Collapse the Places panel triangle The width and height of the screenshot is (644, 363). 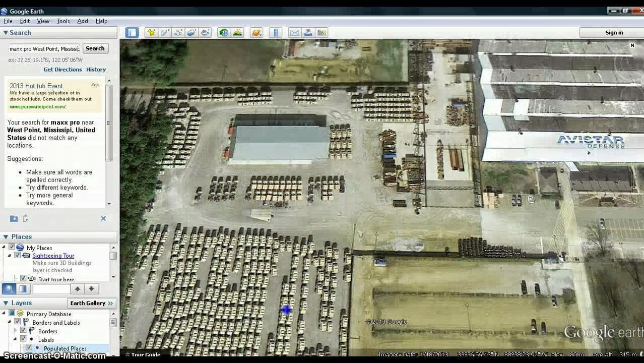tap(6, 237)
